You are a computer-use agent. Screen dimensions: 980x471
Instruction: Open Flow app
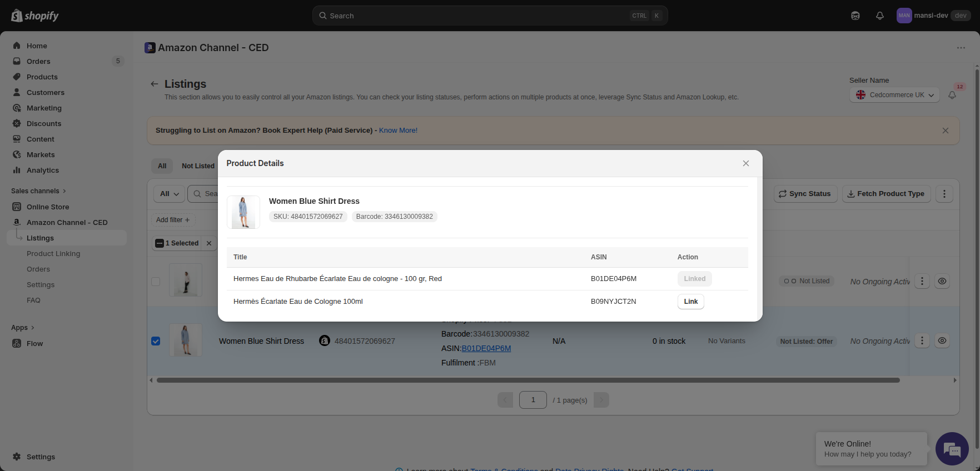pyautogui.click(x=34, y=343)
